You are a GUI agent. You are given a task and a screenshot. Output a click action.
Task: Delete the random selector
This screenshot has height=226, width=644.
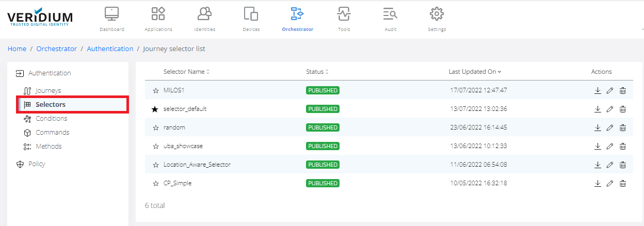tap(623, 127)
